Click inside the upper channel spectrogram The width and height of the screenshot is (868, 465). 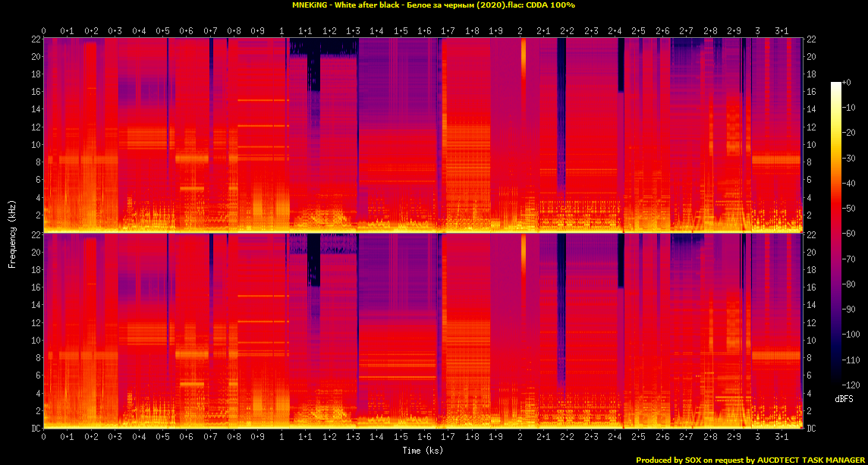point(423,134)
